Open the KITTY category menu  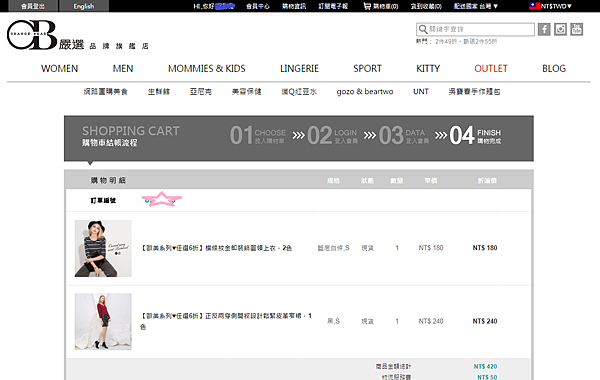tap(428, 68)
